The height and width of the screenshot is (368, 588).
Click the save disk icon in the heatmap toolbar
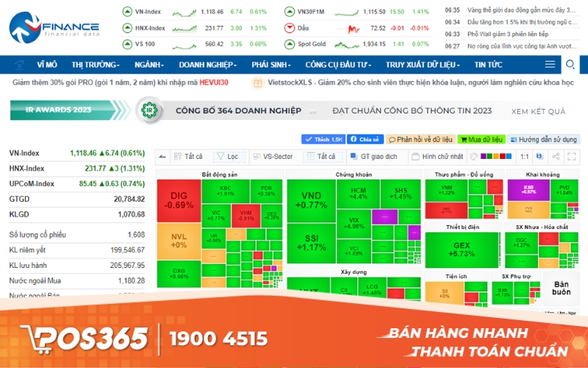pos(539,156)
